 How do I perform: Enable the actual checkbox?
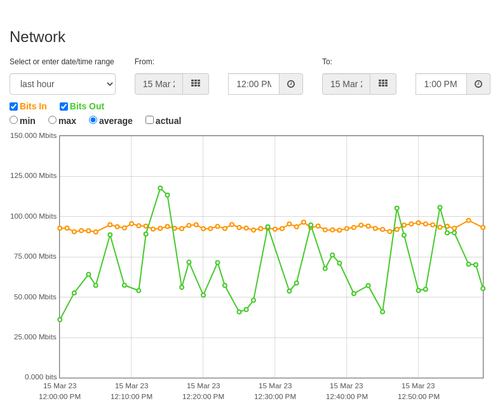[150, 120]
